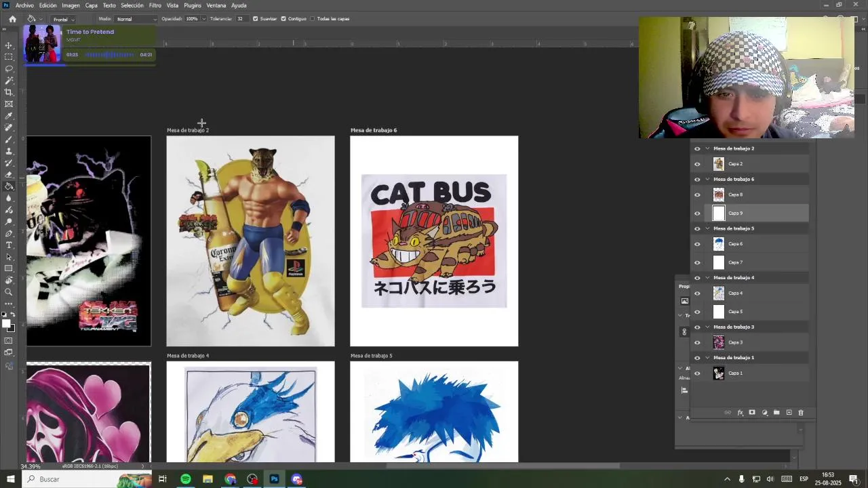Open the Edición menu
This screenshot has height=488, width=868.
pos(47,5)
